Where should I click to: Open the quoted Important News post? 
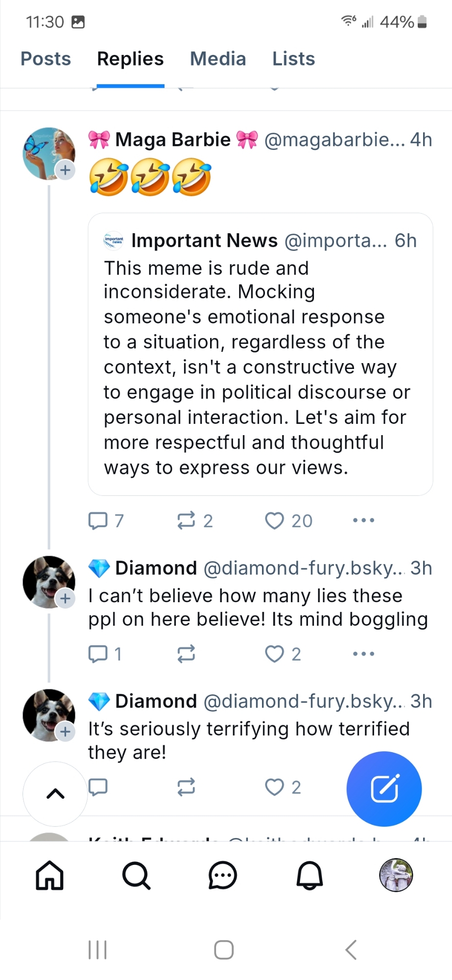(260, 354)
